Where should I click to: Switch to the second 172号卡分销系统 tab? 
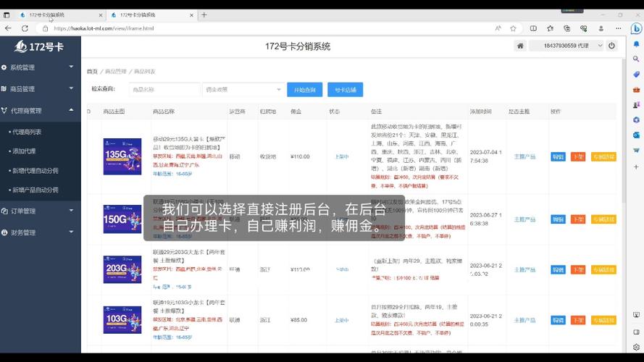pos(151,14)
